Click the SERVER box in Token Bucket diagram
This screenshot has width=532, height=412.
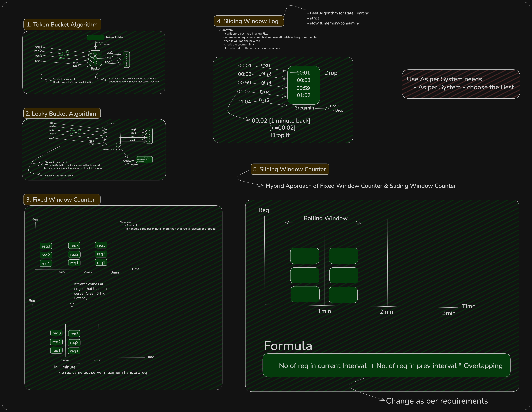pyautogui.click(x=126, y=60)
